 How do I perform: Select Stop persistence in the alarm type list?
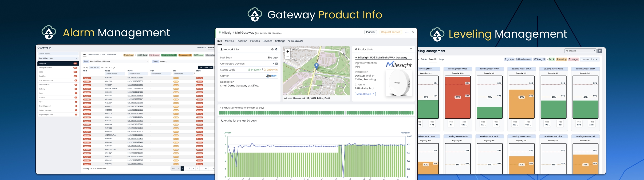coord(58,68)
